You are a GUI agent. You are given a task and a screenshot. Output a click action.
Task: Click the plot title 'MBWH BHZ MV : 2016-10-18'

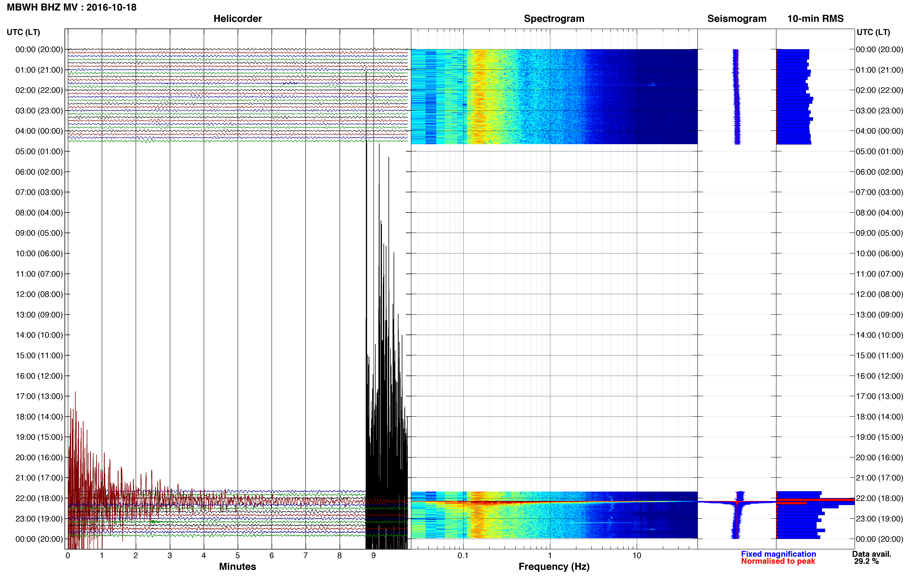71,7
